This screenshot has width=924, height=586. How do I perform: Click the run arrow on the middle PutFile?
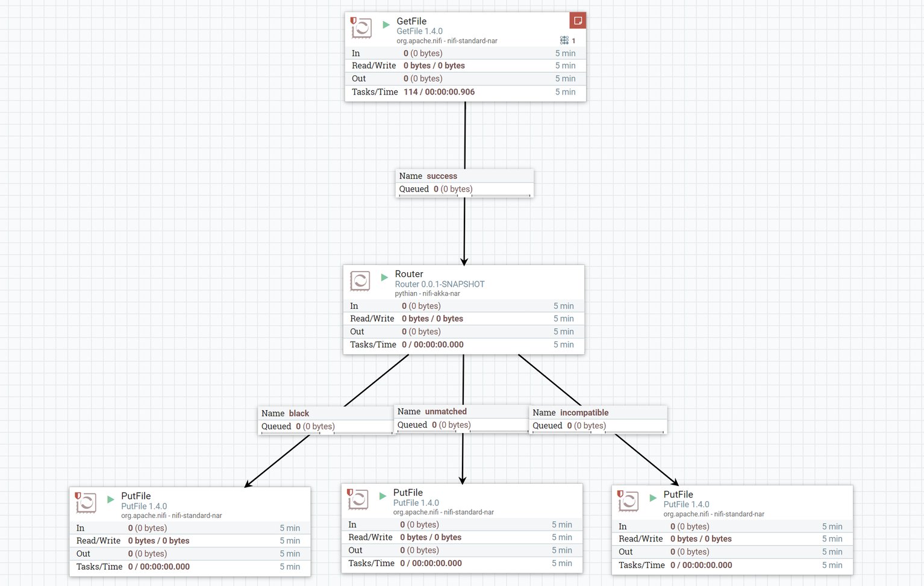click(383, 496)
